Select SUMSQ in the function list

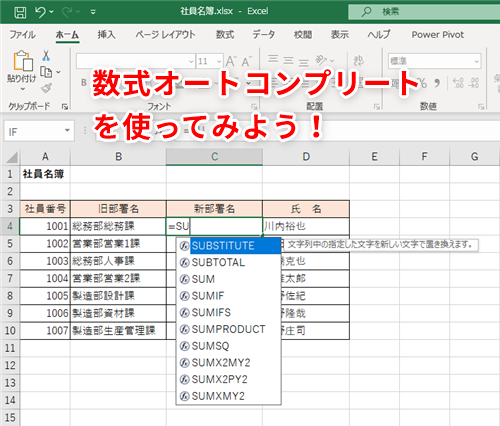click(229, 346)
